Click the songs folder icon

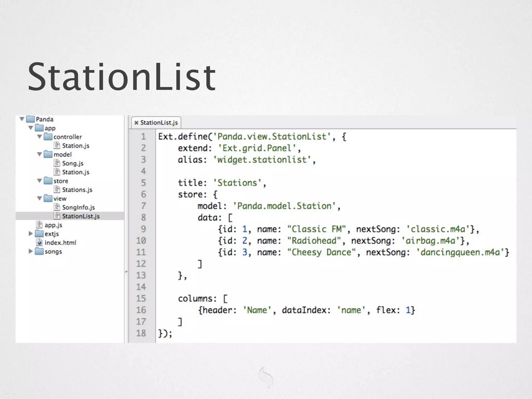(x=39, y=251)
